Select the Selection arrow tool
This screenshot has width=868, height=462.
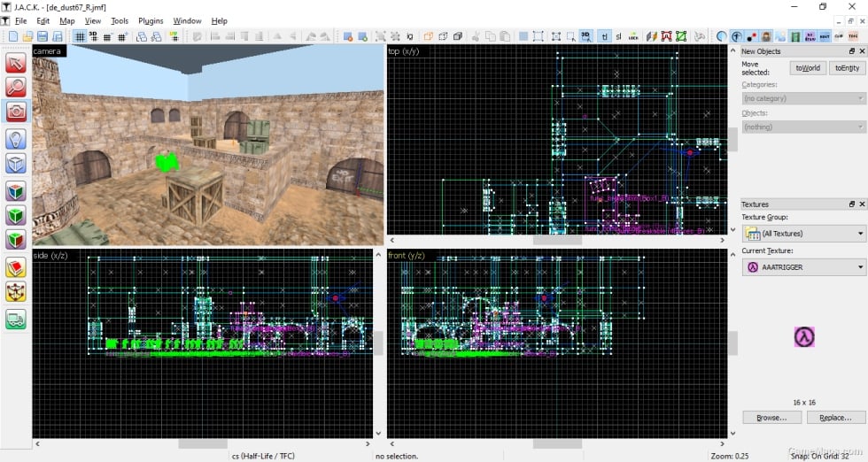point(16,63)
